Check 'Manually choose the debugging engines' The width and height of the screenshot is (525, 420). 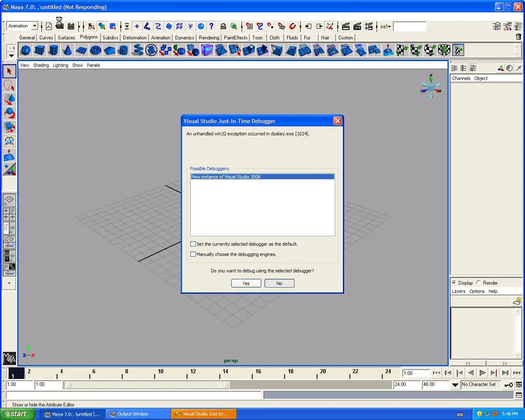pyautogui.click(x=193, y=254)
